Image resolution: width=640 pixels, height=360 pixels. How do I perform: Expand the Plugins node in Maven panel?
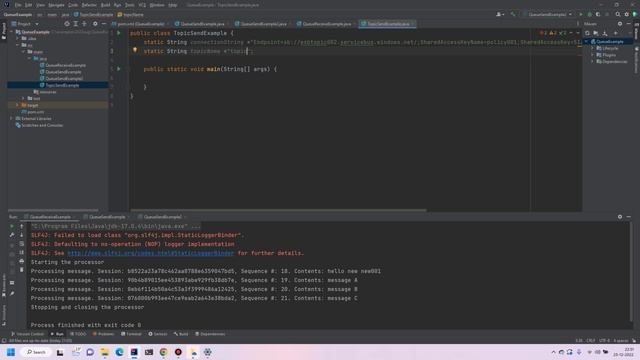tap(592, 55)
